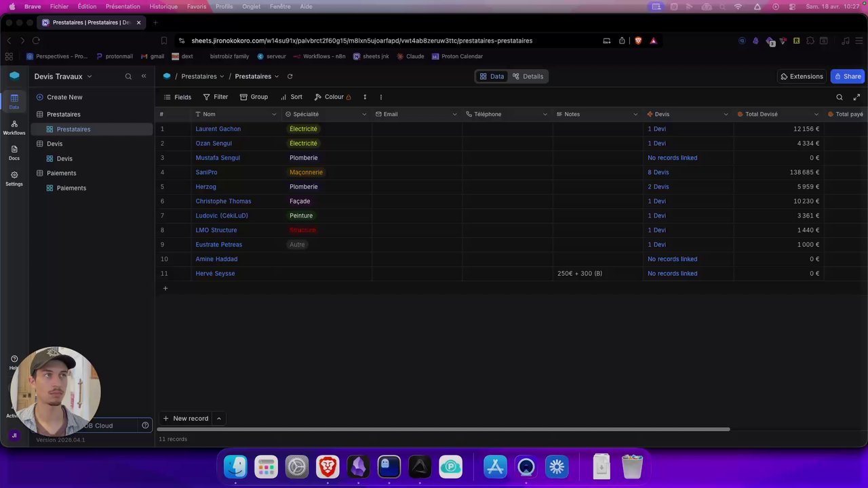This screenshot has width=868, height=488.
Task: Open the Colour options
Action: 332,97
